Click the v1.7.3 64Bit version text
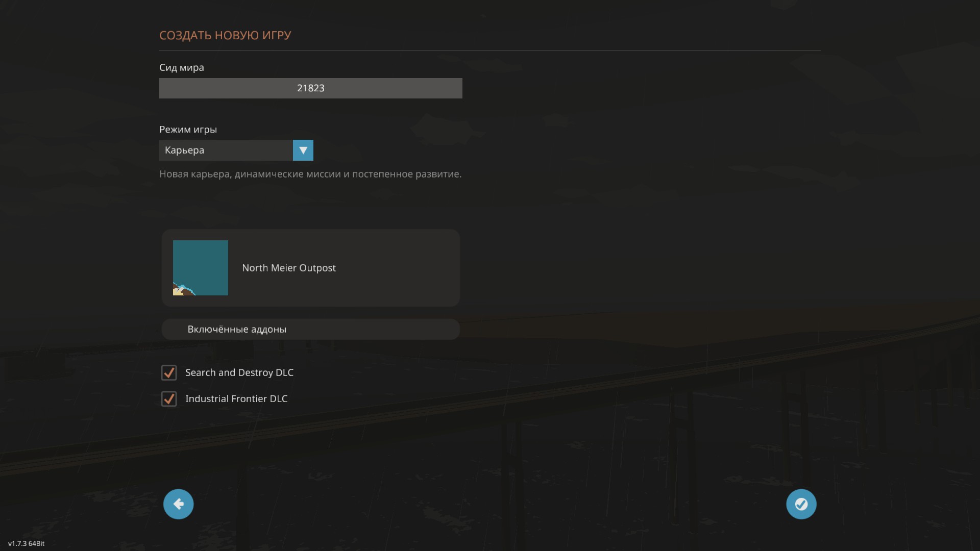The image size is (980, 551). [26, 543]
